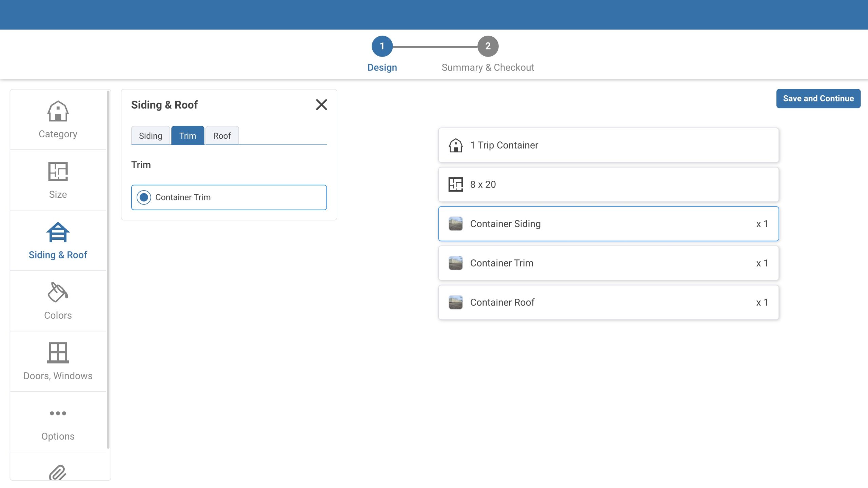Viewport: 868px width, 488px height.
Task: Click step 1 Design circle
Action: coord(382,46)
